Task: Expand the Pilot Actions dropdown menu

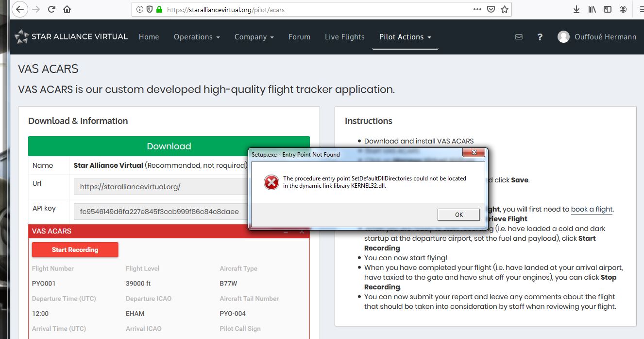Action: click(x=405, y=37)
